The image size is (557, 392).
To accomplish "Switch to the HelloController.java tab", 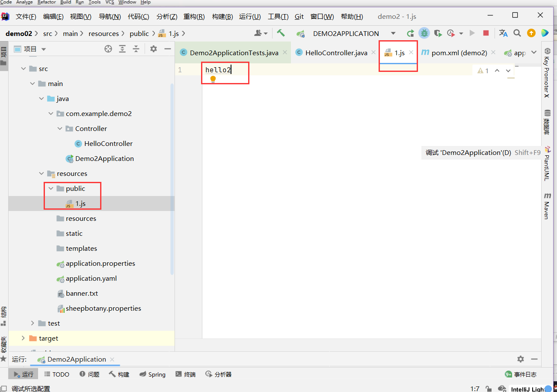I will (336, 53).
